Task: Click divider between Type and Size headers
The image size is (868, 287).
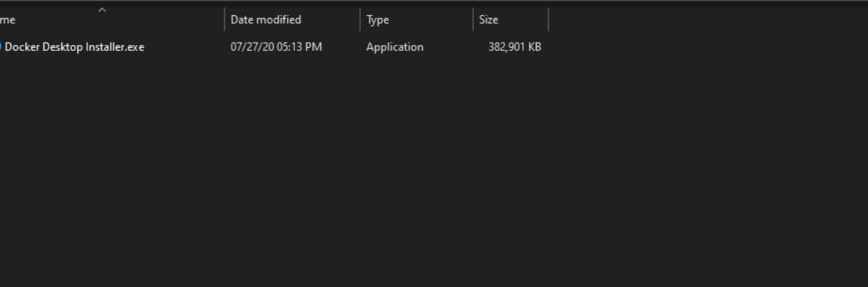Action: (x=473, y=20)
